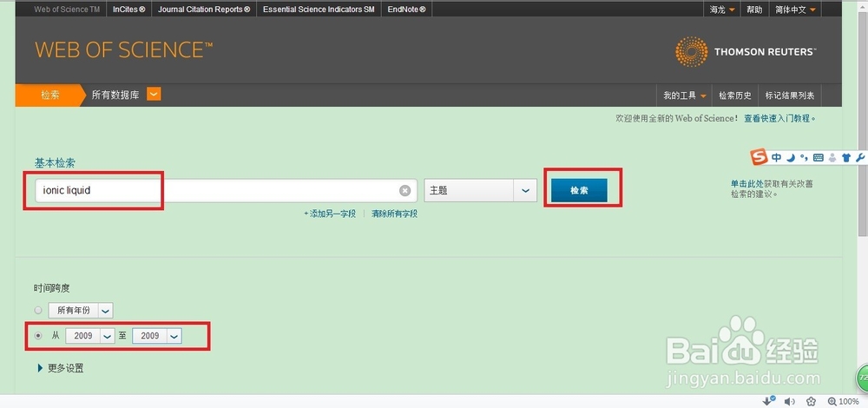Open the Sogou skin shirt icon
This screenshot has width=868, height=408.
coord(845,158)
